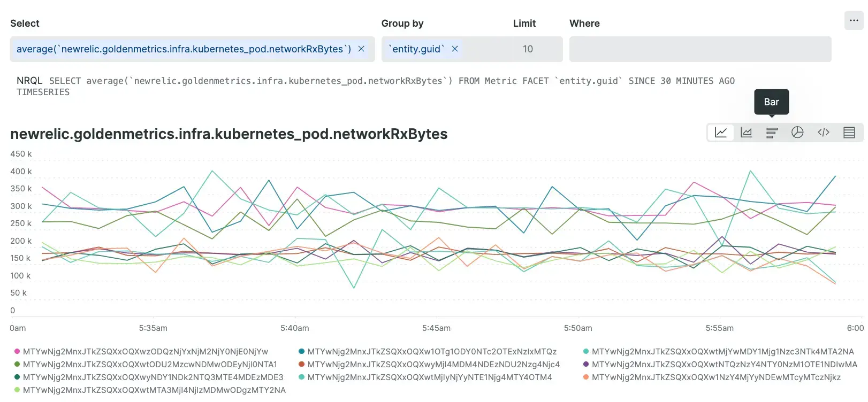The width and height of the screenshot is (868, 402).
Task: Toggle pink legend swatch ending NjEONjYw
Action: click(17, 351)
